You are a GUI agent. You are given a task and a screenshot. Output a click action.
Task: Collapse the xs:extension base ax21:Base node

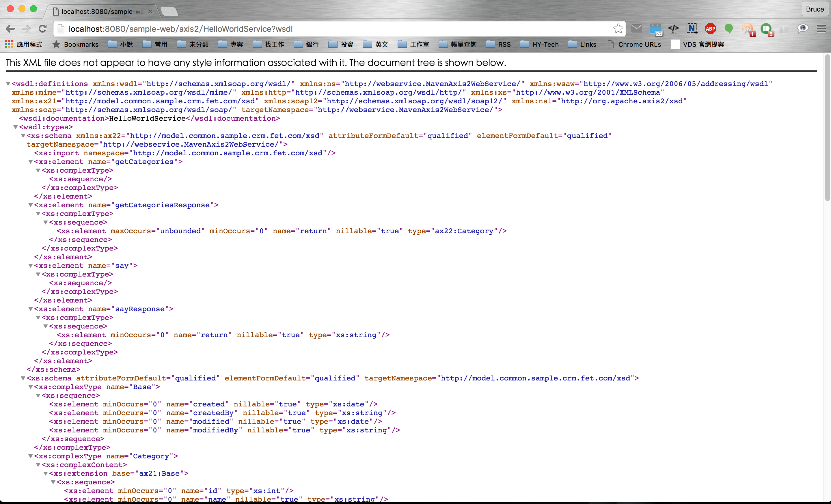point(46,473)
